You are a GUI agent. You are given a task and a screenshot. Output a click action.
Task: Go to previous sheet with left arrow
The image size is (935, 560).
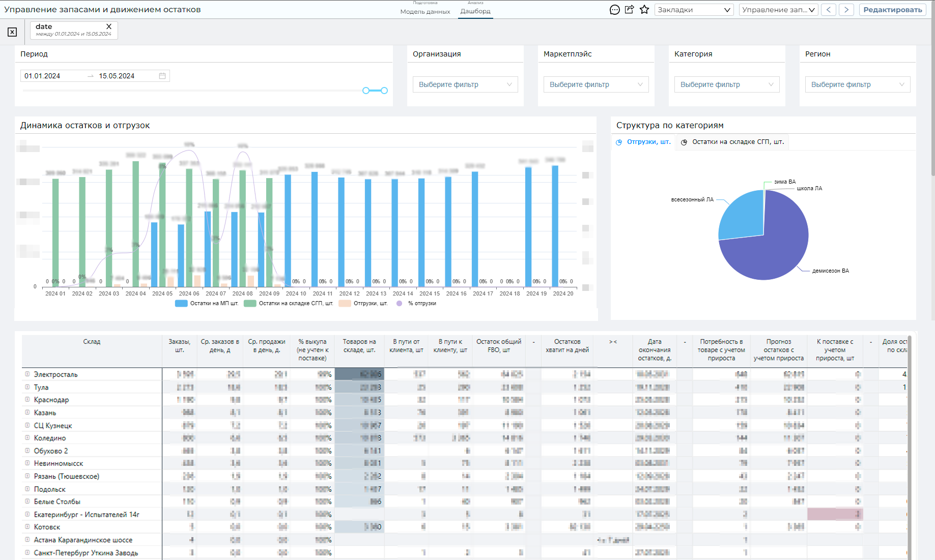(828, 10)
